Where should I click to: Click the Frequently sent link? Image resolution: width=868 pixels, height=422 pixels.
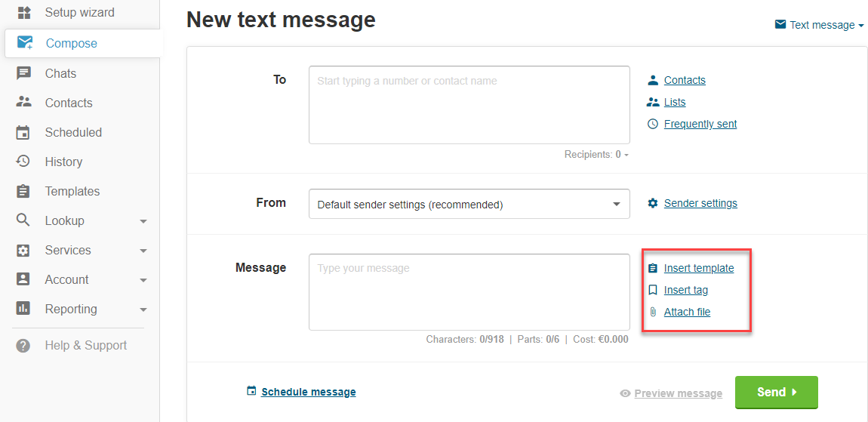click(700, 124)
